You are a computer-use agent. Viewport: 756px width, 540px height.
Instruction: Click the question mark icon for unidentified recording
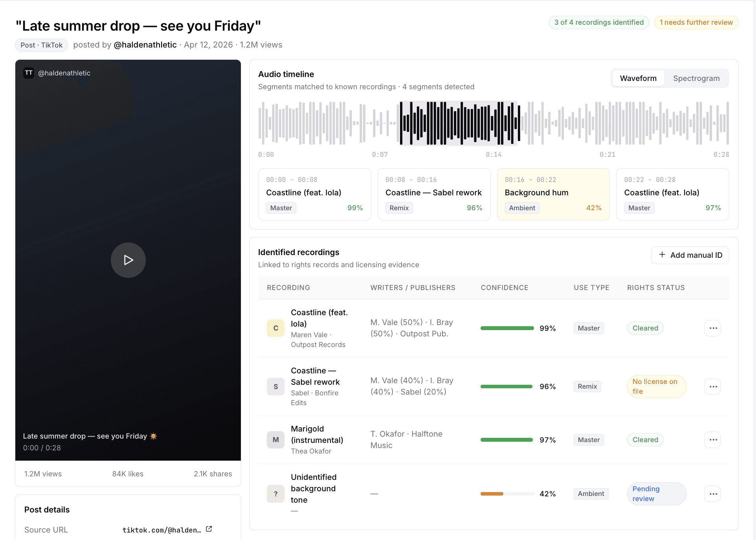[x=275, y=494]
